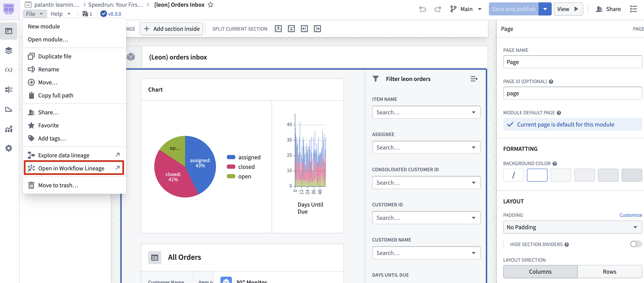The width and height of the screenshot is (644, 283).
Task: Choose Open in Workflow Lineage menu item
Action: 71,168
